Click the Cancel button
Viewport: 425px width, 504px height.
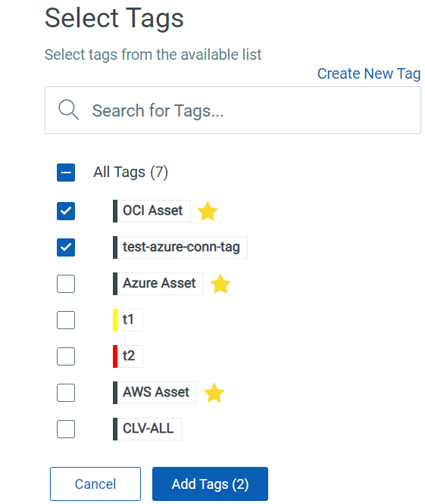95,484
